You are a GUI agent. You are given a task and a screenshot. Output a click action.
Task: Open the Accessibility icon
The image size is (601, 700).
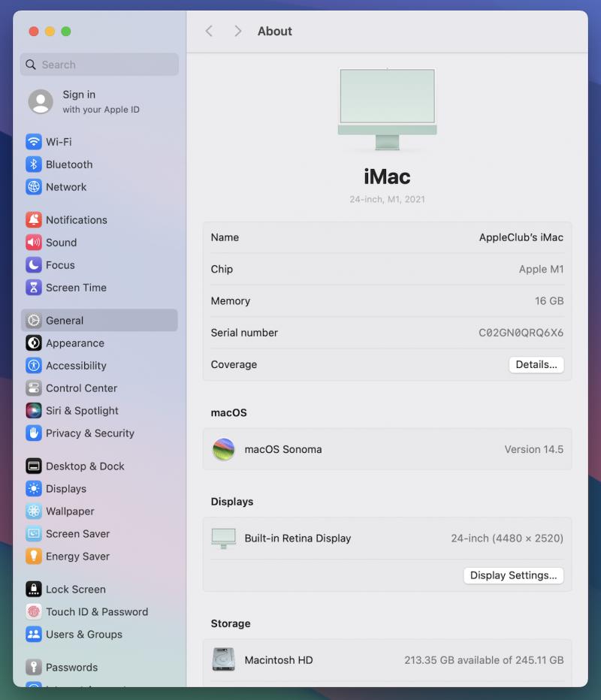pos(34,366)
